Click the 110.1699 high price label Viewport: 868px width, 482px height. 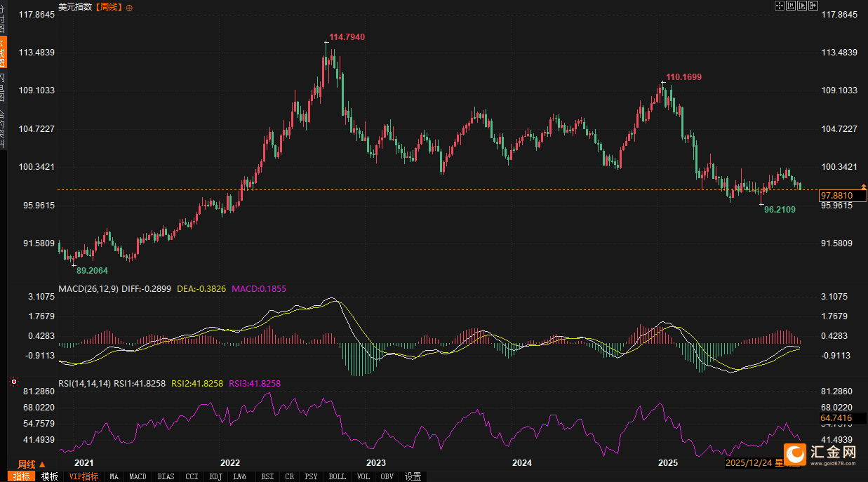coord(684,77)
